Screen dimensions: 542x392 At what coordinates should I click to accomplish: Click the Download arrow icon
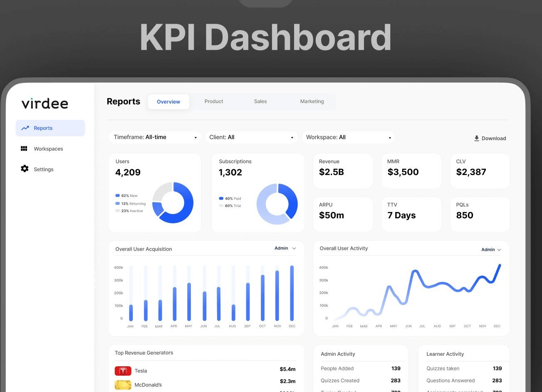(477, 138)
